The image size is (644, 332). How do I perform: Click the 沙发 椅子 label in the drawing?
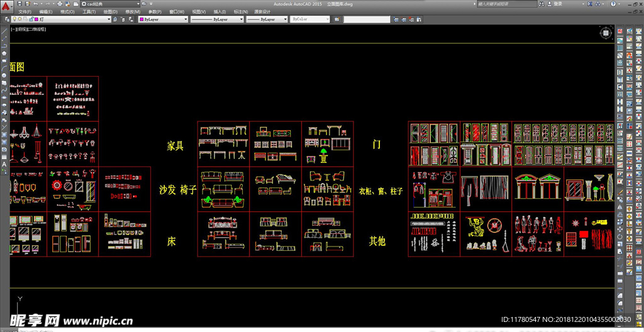[x=178, y=190]
